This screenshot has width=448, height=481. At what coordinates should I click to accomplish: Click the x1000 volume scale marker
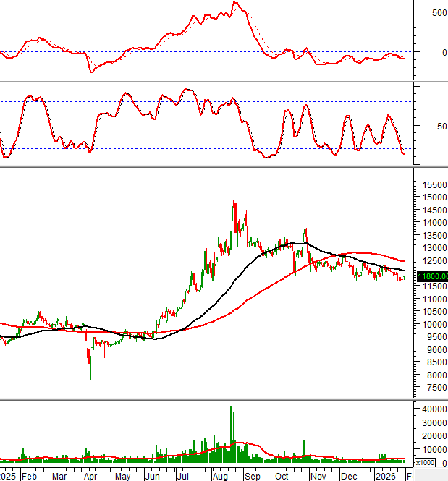click(423, 463)
